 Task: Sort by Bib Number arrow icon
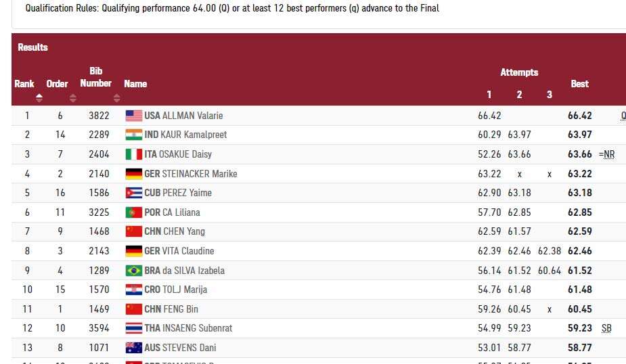coord(116,98)
